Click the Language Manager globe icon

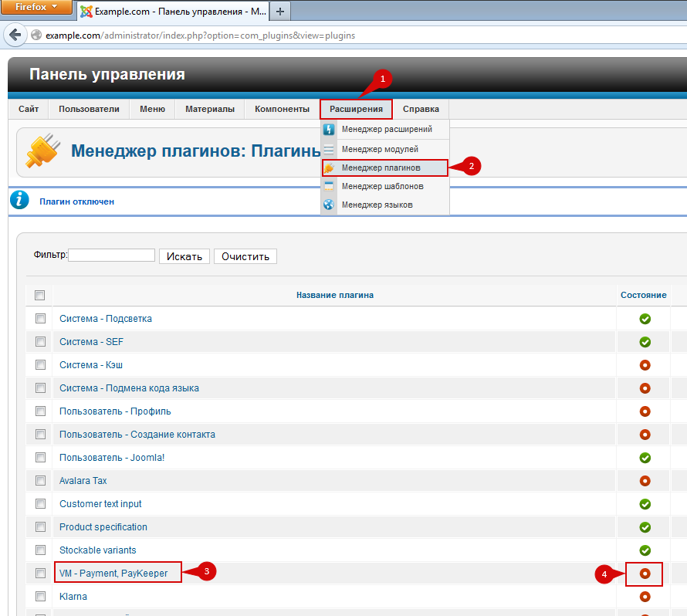click(329, 205)
